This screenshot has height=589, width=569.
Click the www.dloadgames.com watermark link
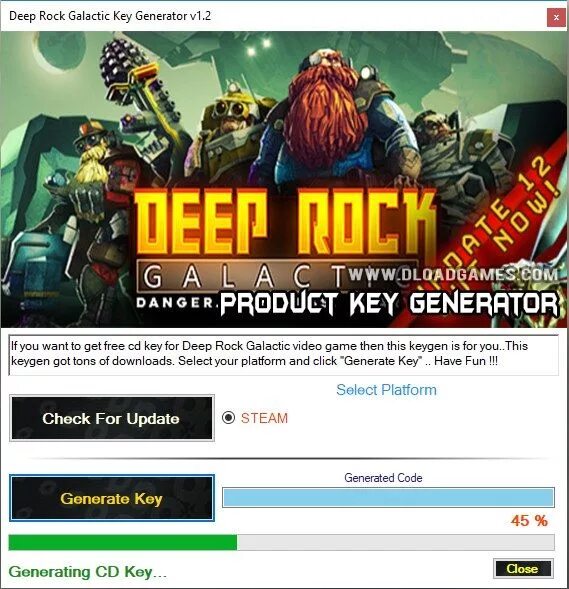coord(453,274)
